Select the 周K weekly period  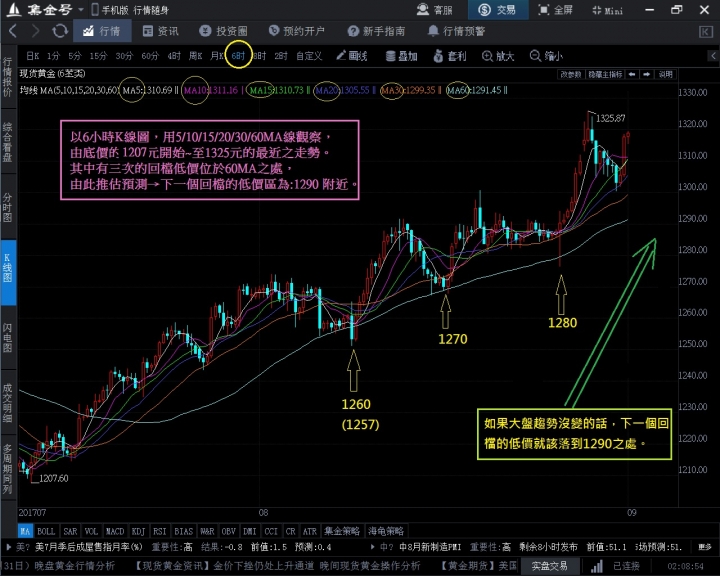click(196, 56)
